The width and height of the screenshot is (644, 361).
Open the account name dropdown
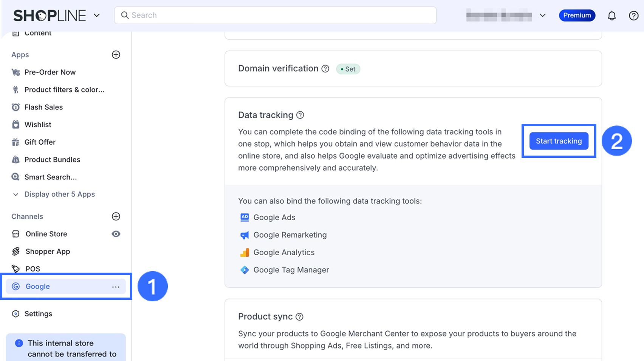[543, 15]
